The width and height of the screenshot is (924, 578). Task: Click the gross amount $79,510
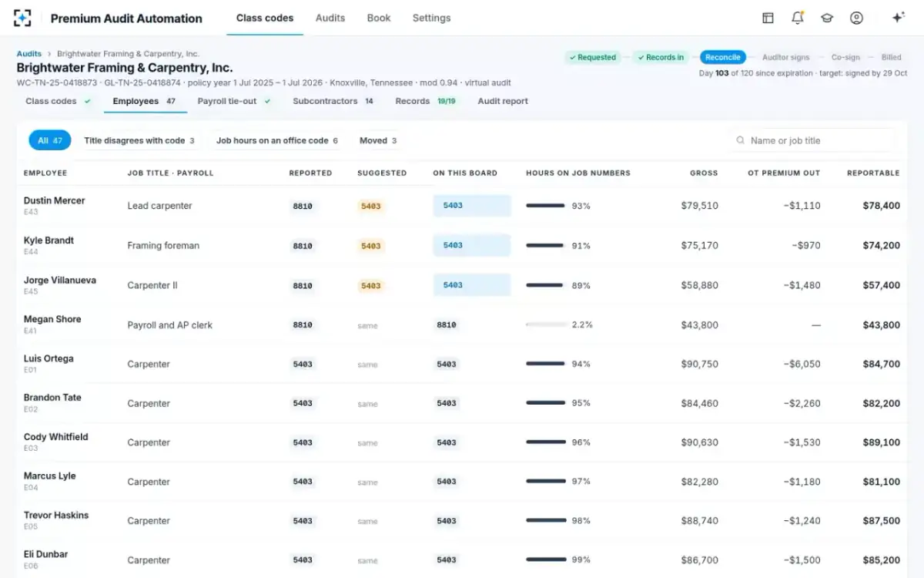pyautogui.click(x=699, y=206)
